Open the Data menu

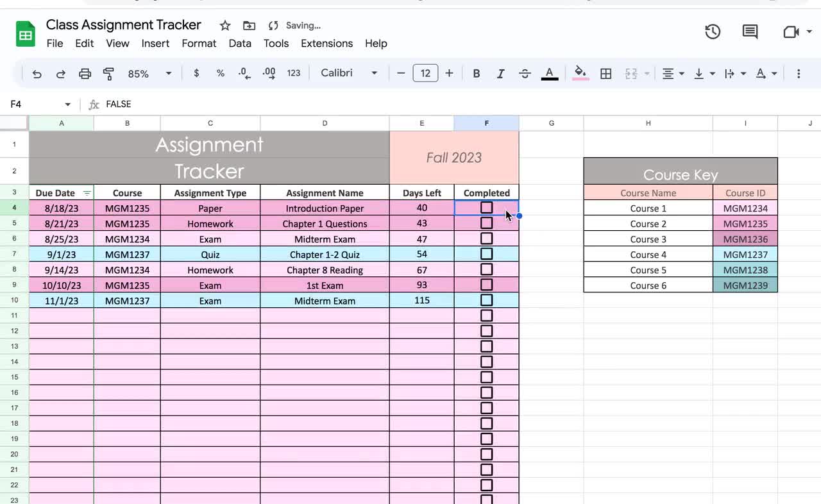pyautogui.click(x=240, y=43)
